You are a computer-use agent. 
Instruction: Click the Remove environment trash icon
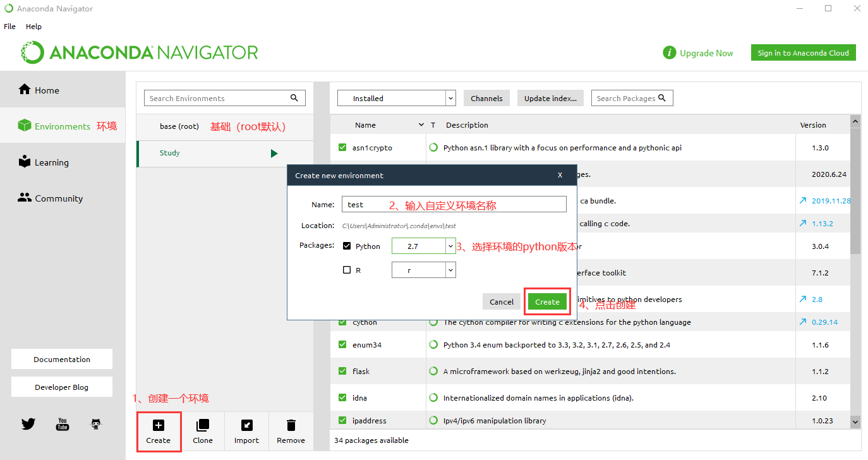coord(291,425)
